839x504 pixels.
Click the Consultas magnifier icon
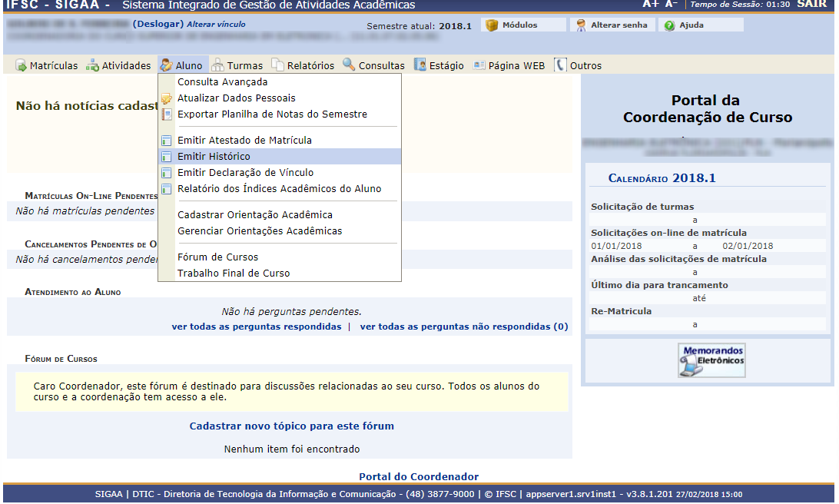349,65
